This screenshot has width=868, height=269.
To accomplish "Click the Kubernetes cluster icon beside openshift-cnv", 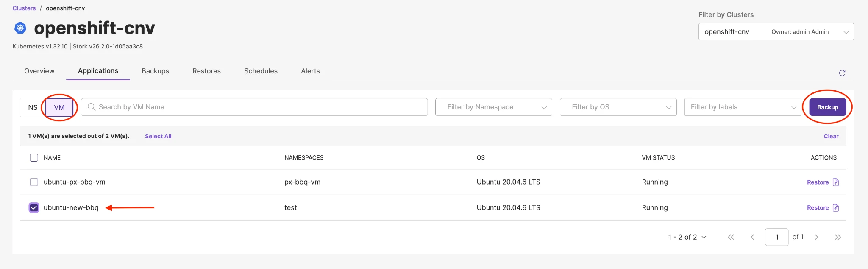I will (x=20, y=28).
